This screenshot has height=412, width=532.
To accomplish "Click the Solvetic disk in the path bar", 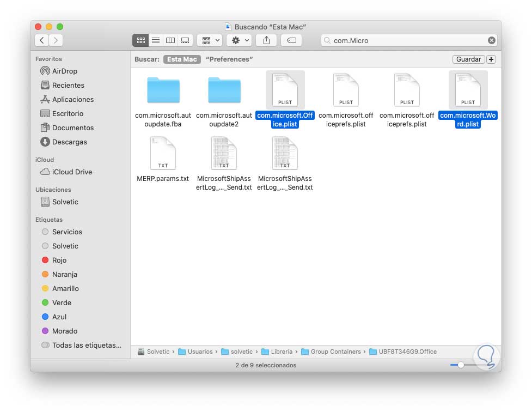I will point(154,352).
